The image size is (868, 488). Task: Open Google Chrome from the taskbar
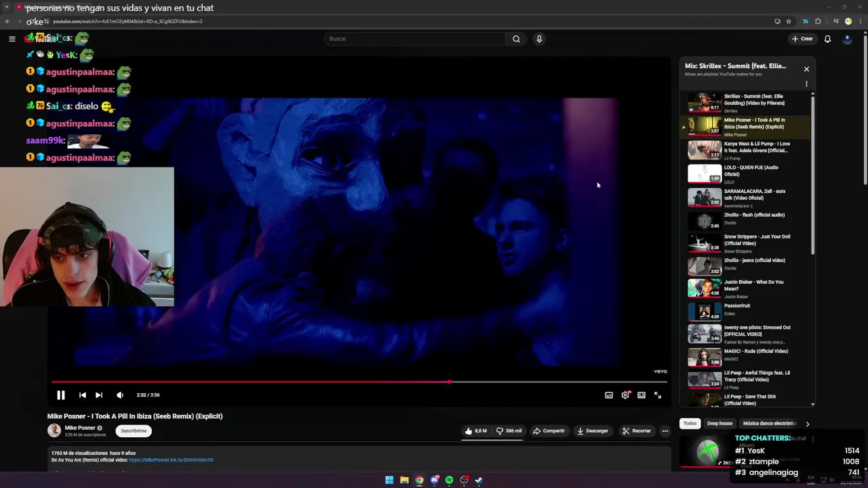pos(419,480)
